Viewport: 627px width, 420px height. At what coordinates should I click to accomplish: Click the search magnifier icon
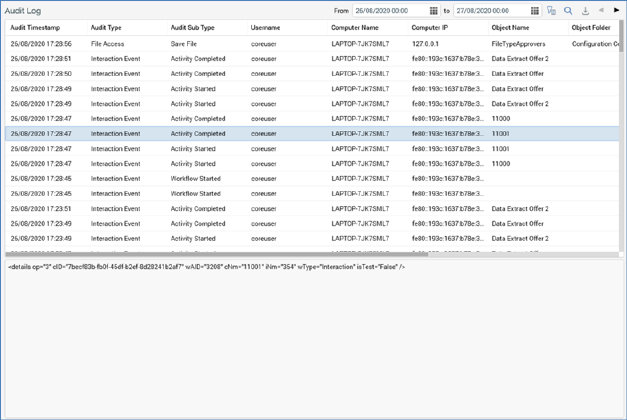[x=568, y=10]
